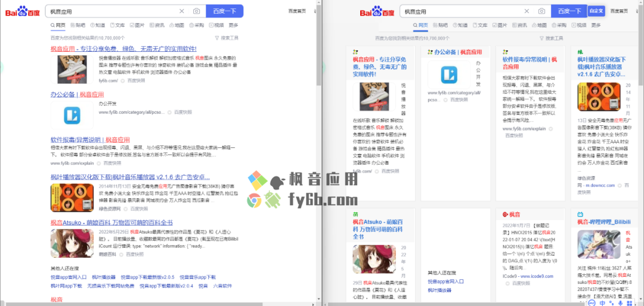Click the 自定义 button in the right window
This screenshot has width=644, height=306.
(x=596, y=11)
